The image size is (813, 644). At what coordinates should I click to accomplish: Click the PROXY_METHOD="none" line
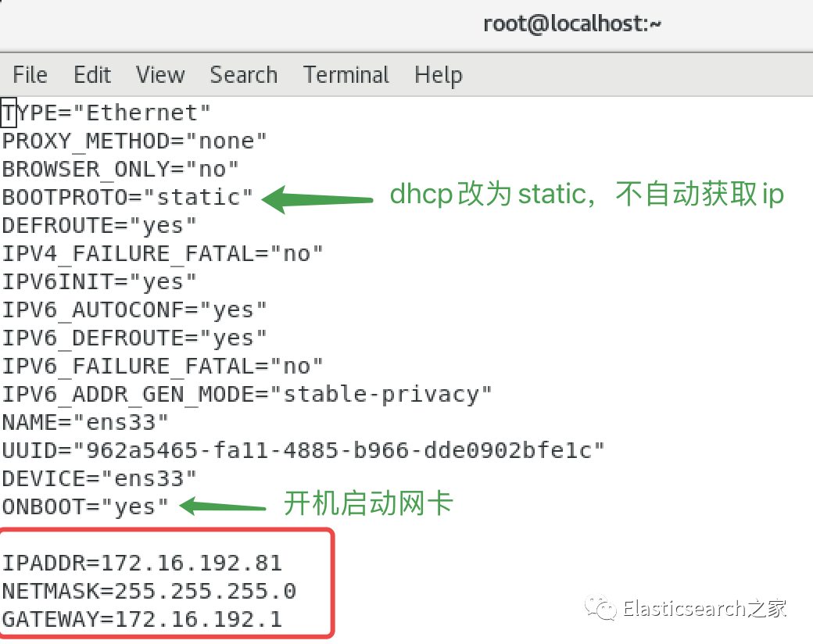point(134,141)
